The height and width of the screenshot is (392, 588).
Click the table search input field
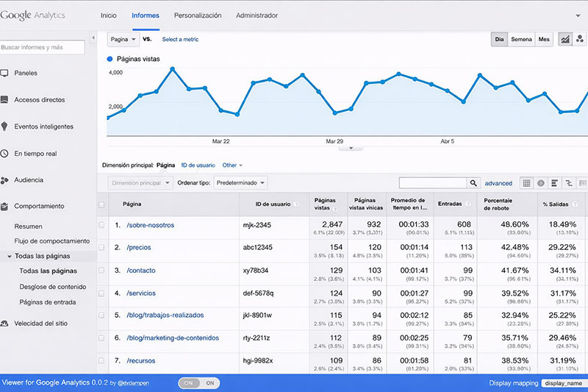(x=433, y=182)
